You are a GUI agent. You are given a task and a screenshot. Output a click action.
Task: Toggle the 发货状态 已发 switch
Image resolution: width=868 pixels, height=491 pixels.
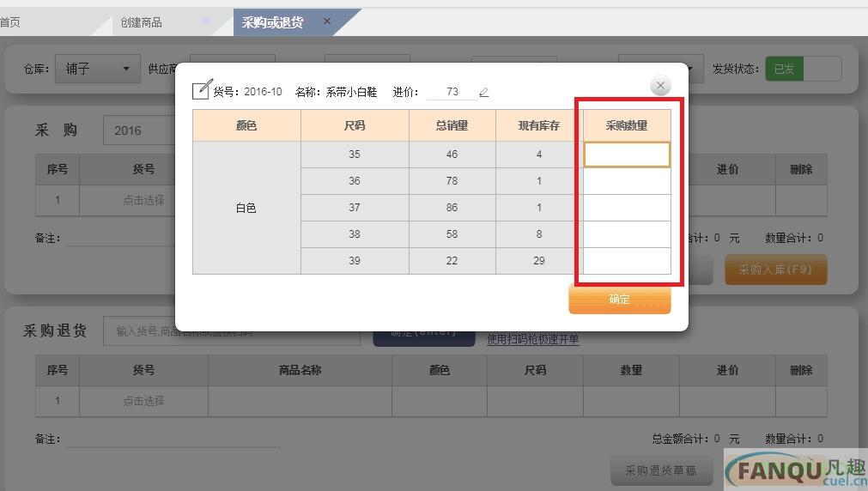803,69
